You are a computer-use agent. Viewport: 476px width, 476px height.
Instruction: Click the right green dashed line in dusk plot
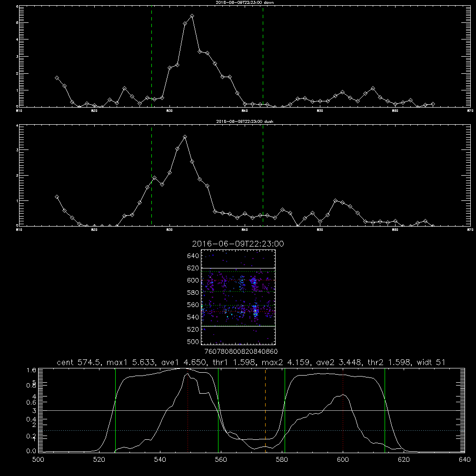[x=263, y=175]
